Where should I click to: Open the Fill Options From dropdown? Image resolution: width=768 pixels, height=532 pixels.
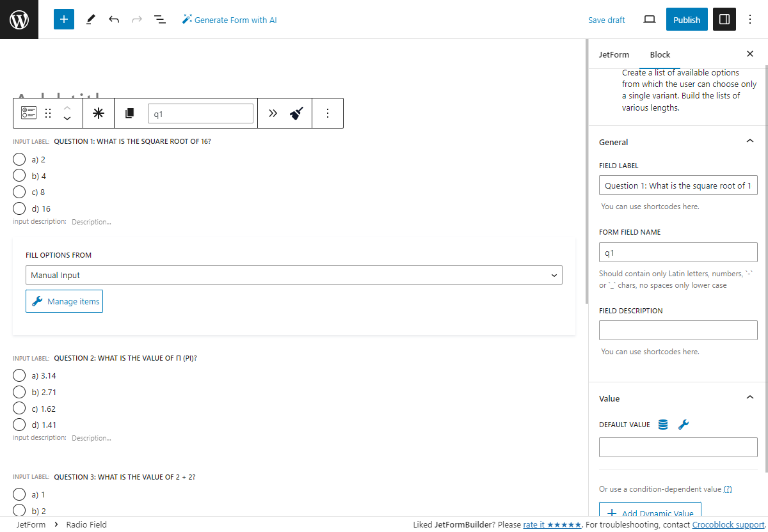(x=294, y=274)
